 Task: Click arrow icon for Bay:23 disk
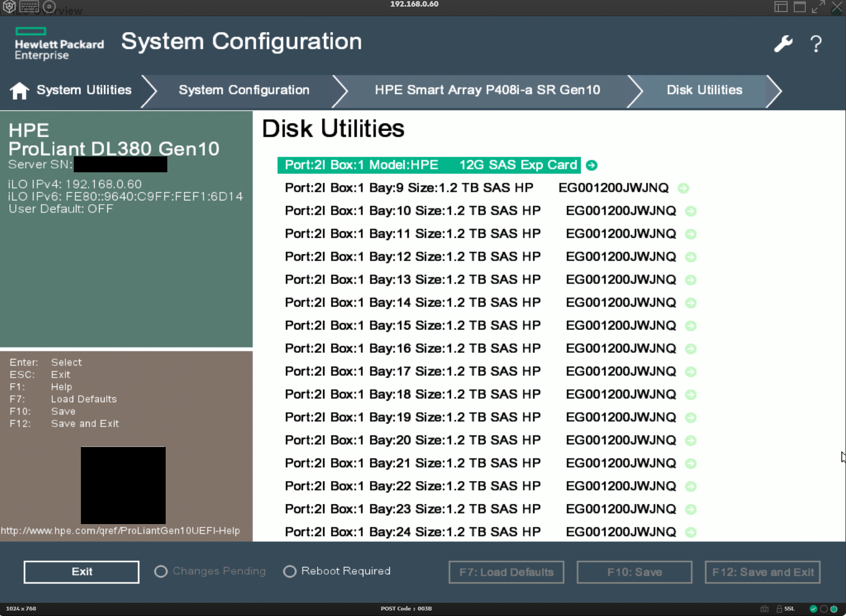point(691,509)
